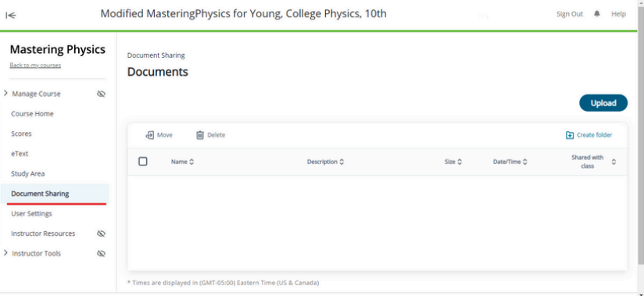This screenshot has width=644, height=296.
Task: Click the Upload button
Action: click(603, 103)
